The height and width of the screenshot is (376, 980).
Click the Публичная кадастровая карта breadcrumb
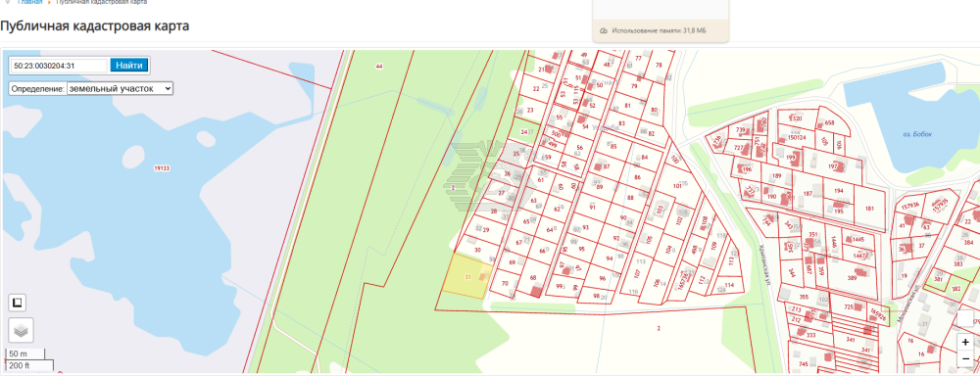coord(101,3)
